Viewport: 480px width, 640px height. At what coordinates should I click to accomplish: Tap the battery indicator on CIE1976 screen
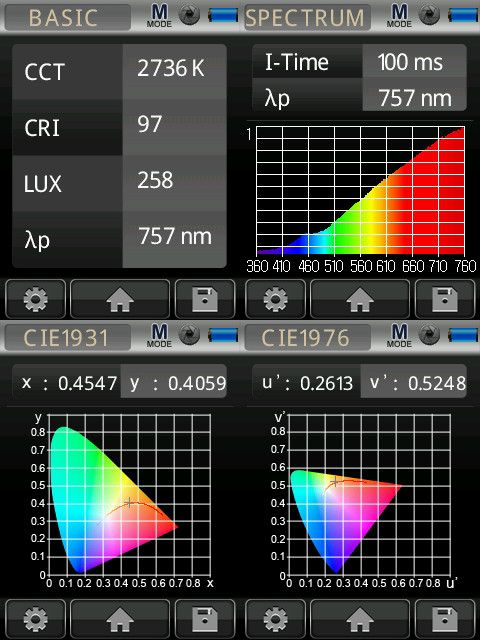[463, 335]
